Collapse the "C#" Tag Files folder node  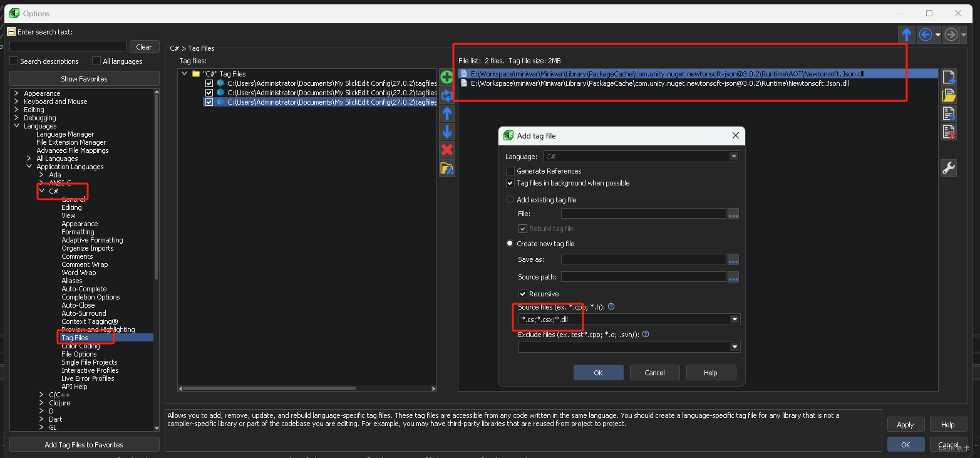click(x=184, y=74)
